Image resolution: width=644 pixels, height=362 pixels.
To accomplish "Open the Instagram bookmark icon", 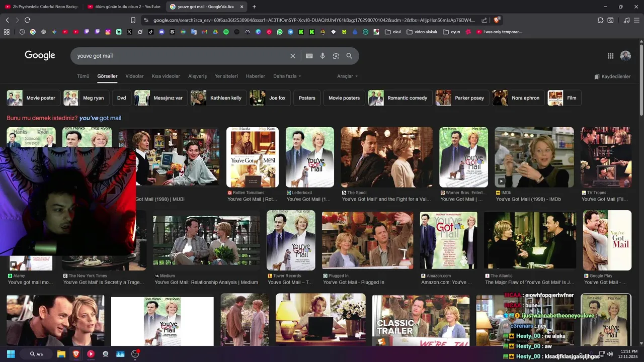I will pyautogui.click(x=108, y=32).
